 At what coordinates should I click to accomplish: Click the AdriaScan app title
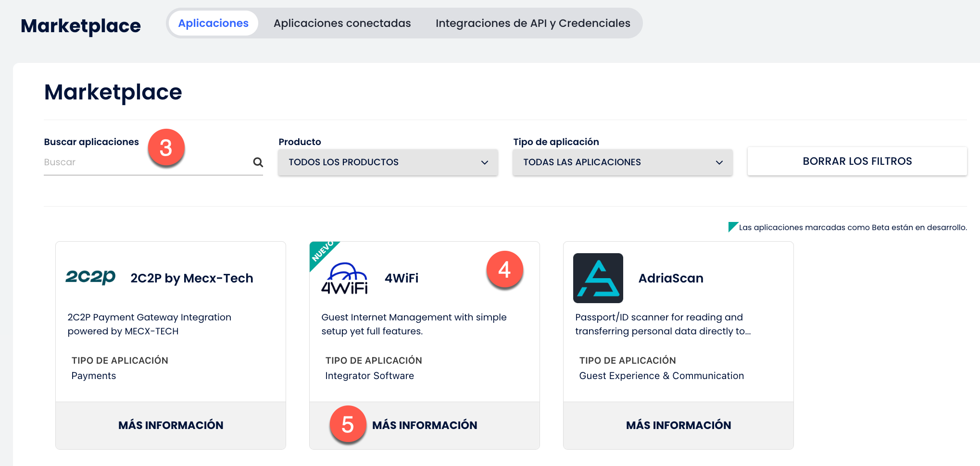[671, 278]
